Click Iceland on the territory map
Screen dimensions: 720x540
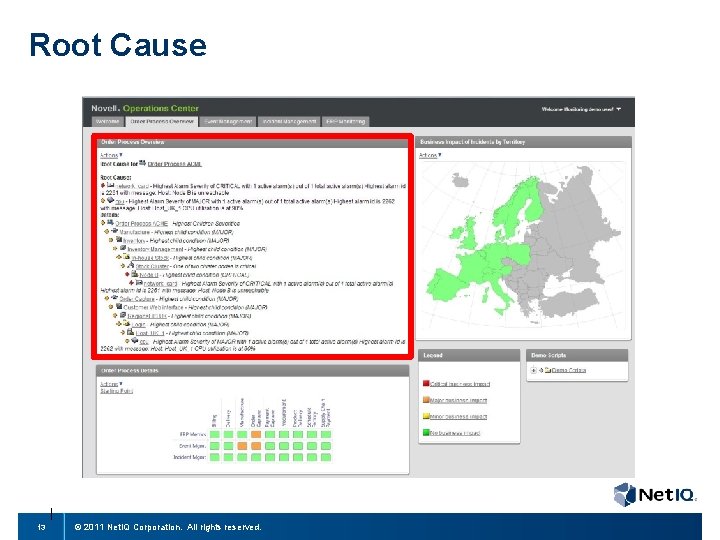point(460,180)
